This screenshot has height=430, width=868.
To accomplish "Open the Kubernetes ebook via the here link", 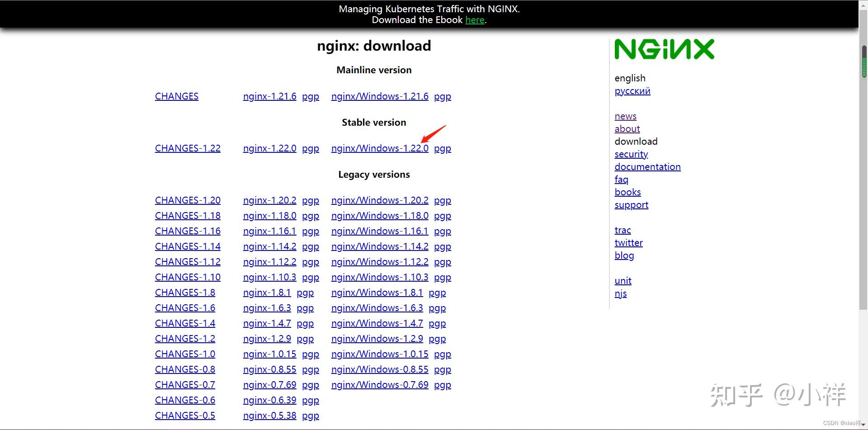I will click(x=474, y=20).
